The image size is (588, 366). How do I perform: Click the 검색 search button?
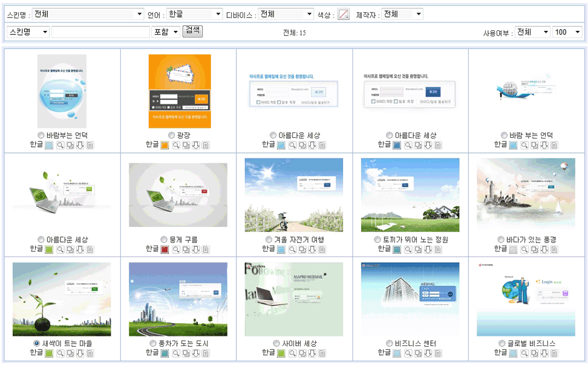(192, 31)
